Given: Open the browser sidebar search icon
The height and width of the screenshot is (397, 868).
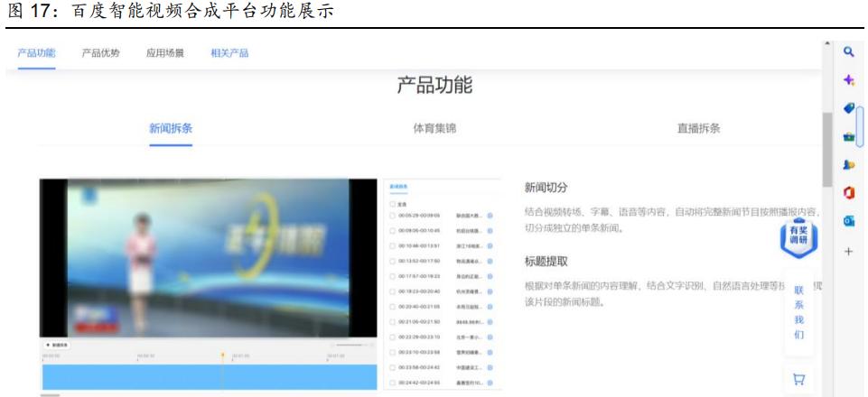Looking at the screenshot, I should pyautogui.click(x=849, y=52).
